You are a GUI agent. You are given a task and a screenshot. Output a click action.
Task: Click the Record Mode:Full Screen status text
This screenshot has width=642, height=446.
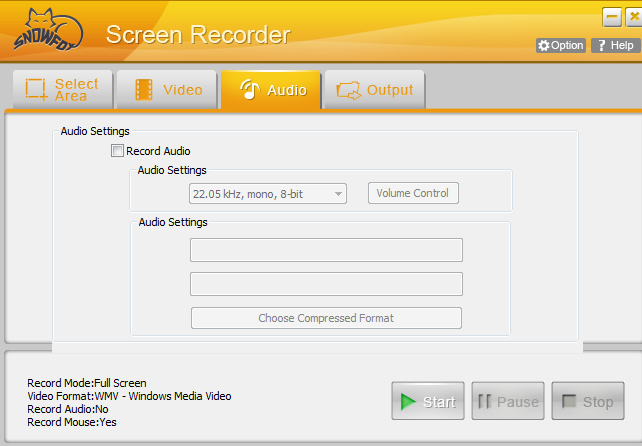[87, 383]
